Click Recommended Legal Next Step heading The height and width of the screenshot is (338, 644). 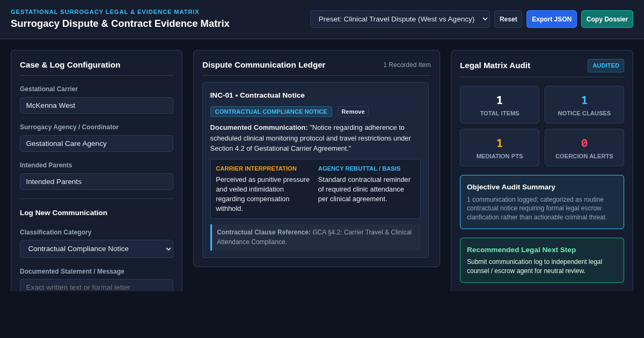coord(521,249)
